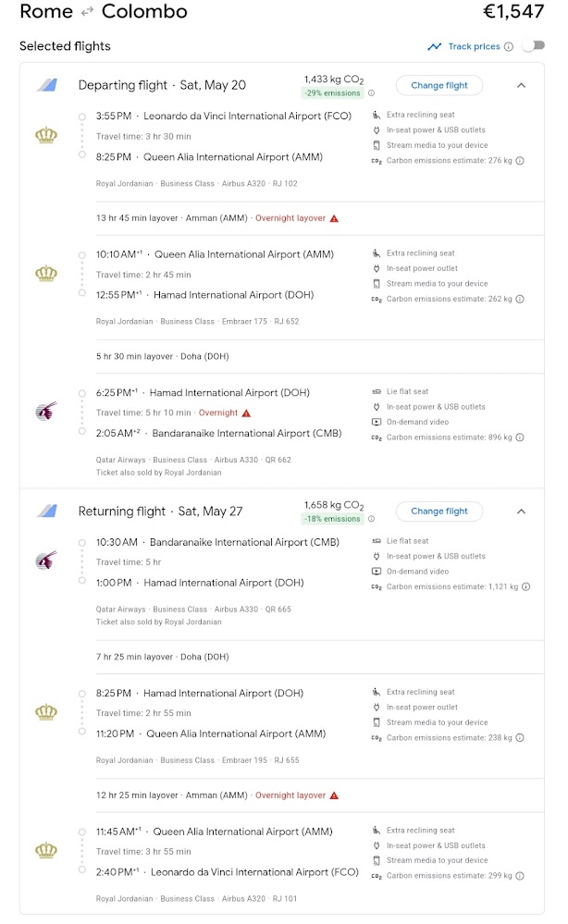Click Change flight for the returning flight
This screenshot has width=568, height=924.
click(x=439, y=511)
